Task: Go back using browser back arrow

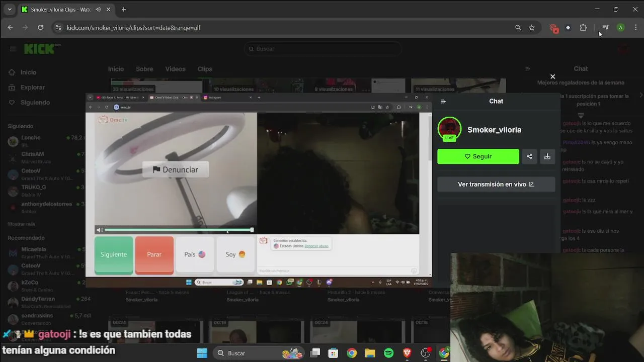Action: pos(10,28)
